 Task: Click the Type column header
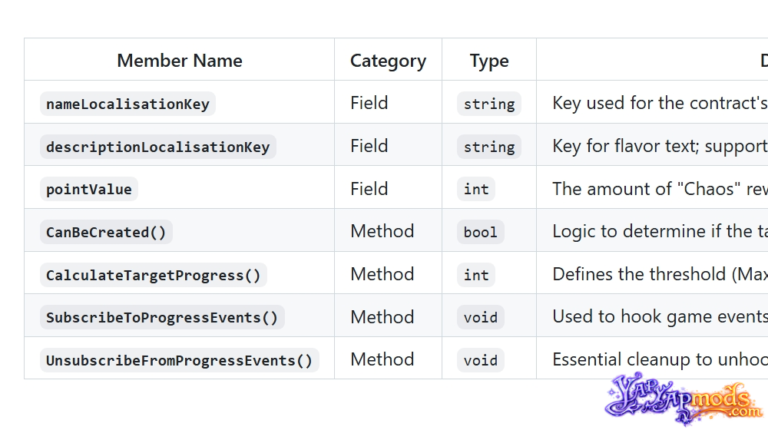click(489, 60)
